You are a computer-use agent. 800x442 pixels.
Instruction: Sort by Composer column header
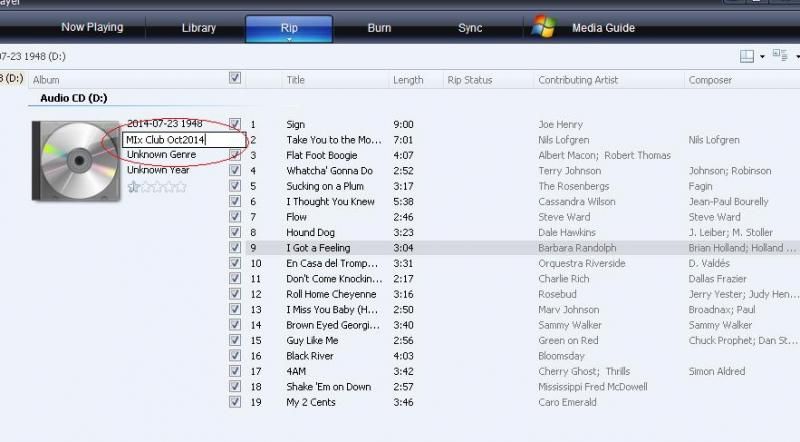[x=710, y=80]
